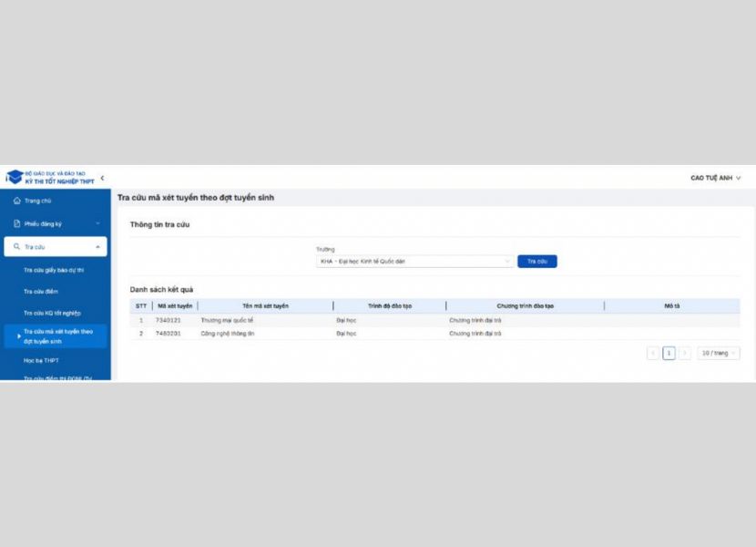756x547 pixels.
Task: Expand the Phiếu đăng ký submenu
Action: (97, 223)
